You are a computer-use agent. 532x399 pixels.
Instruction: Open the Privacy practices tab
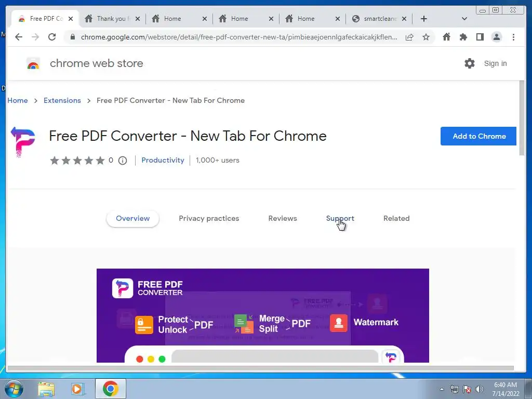coord(209,219)
